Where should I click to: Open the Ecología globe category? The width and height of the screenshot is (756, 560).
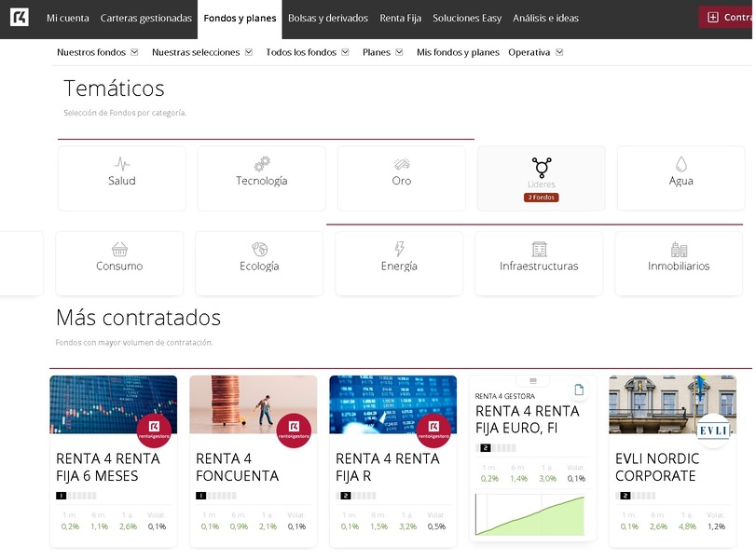pyautogui.click(x=259, y=250)
